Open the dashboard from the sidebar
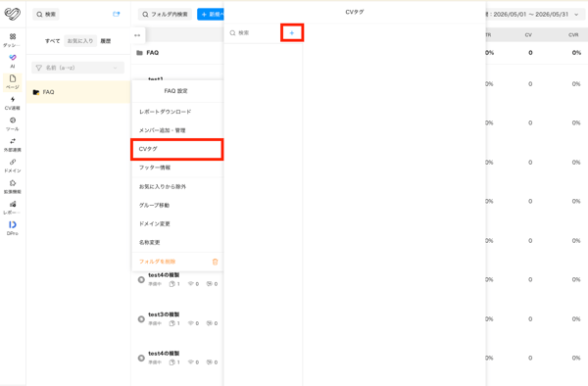The width and height of the screenshot is (588, 386). click(x=13, y=40)
